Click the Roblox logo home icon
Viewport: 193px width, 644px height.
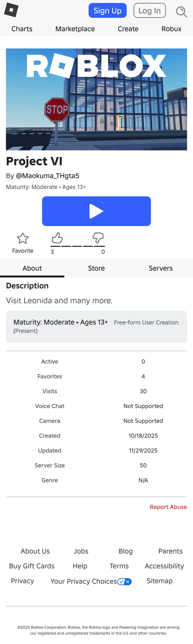11,10
